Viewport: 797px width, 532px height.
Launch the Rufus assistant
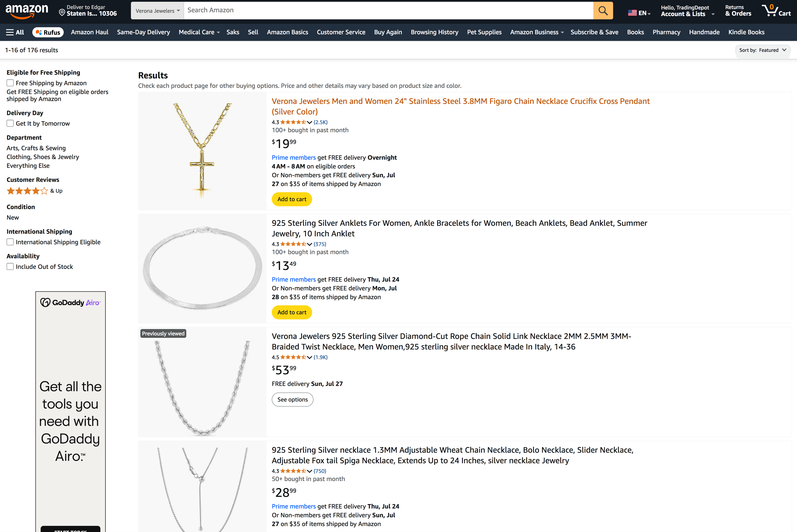point(47,32)
